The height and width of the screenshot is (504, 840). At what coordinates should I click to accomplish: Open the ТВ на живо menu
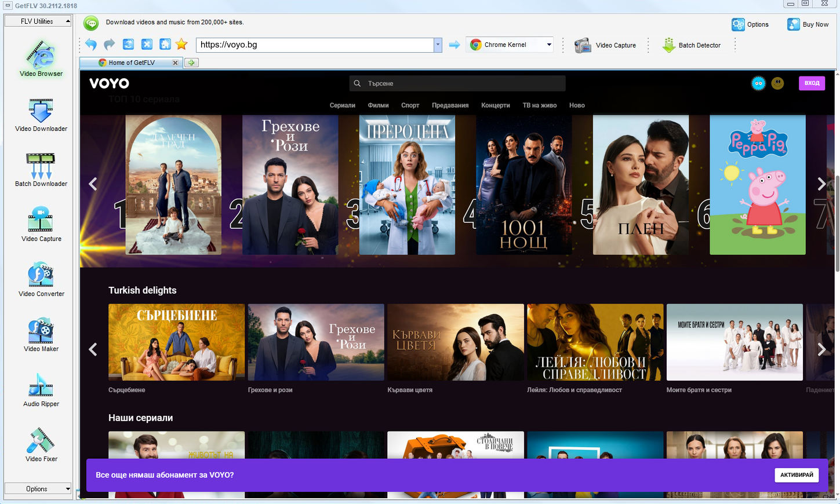pos(539,105)
